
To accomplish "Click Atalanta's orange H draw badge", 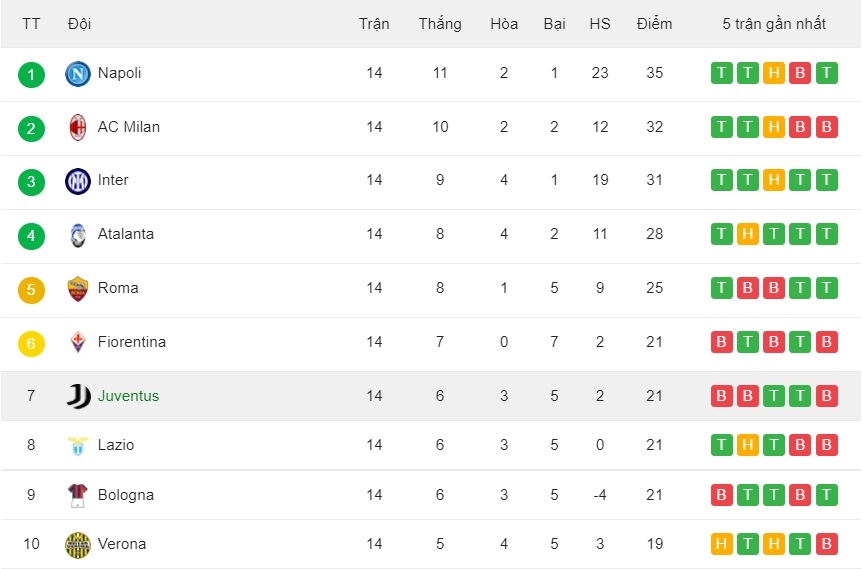I will click(748, 234).
